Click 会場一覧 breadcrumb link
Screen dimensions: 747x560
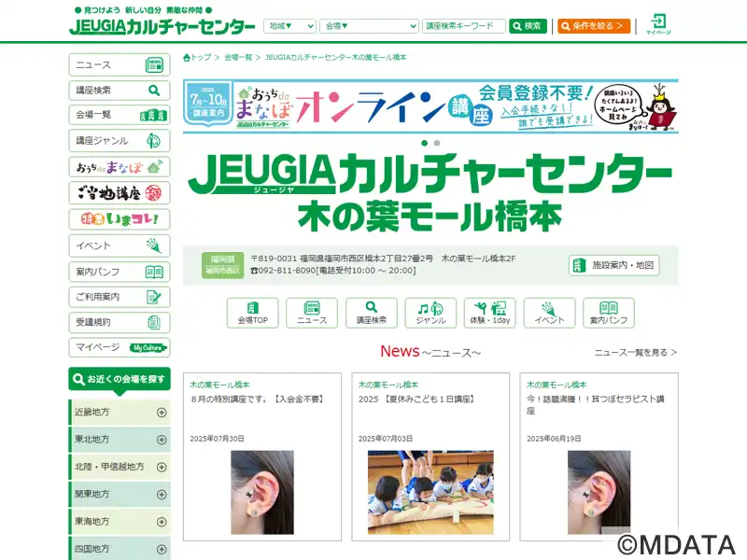point(238,58)
